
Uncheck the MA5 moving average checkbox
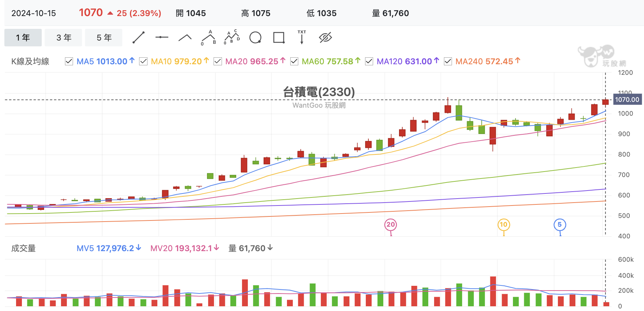tap(69, 61)
